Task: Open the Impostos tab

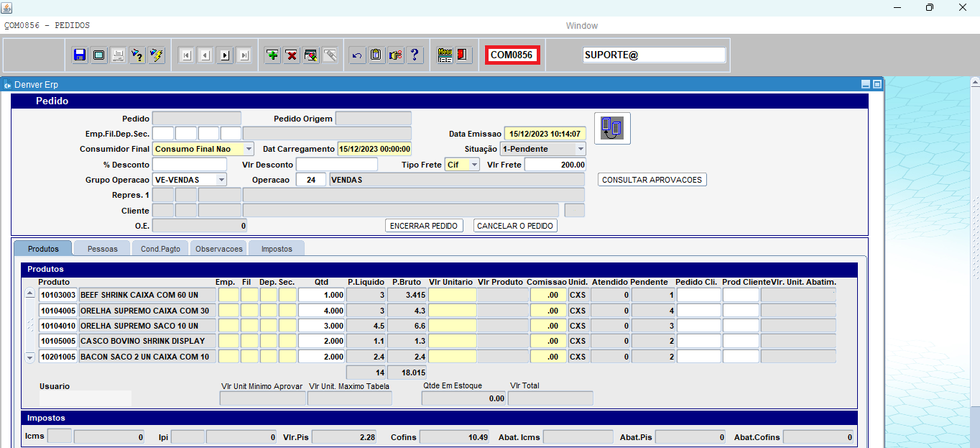Action: click(277, 249)
